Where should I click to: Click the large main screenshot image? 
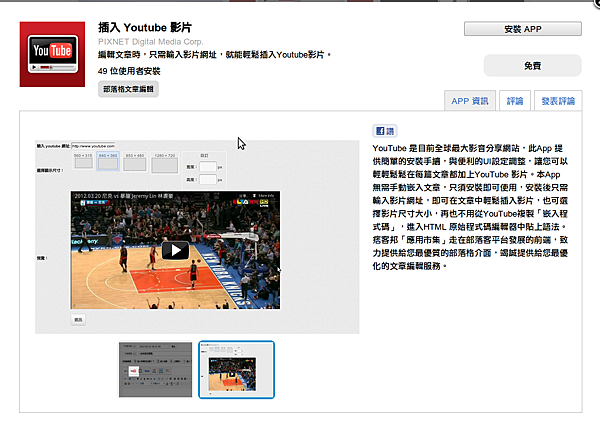[197, 237]
